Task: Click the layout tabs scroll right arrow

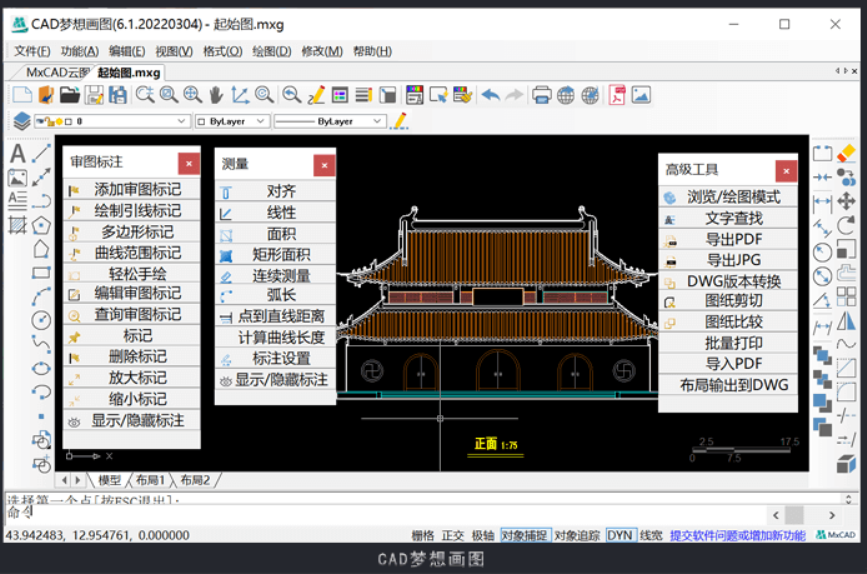Action: point(78,480)
